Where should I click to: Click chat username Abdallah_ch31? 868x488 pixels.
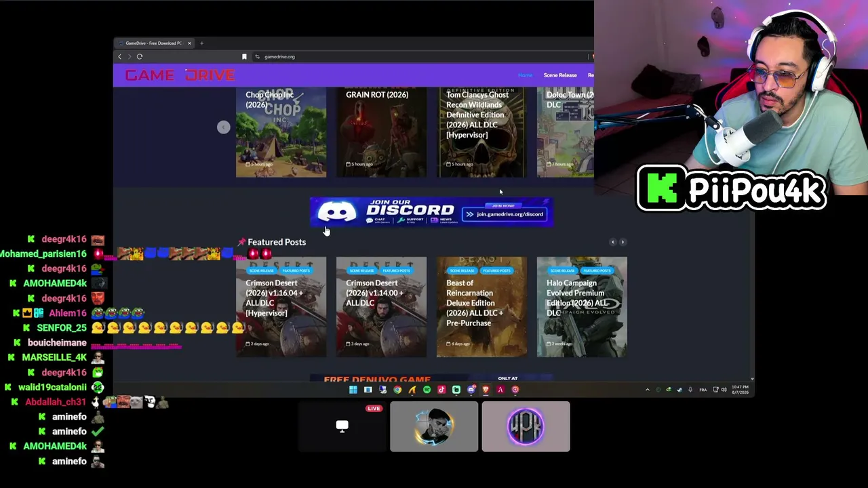tap(56, 402)
